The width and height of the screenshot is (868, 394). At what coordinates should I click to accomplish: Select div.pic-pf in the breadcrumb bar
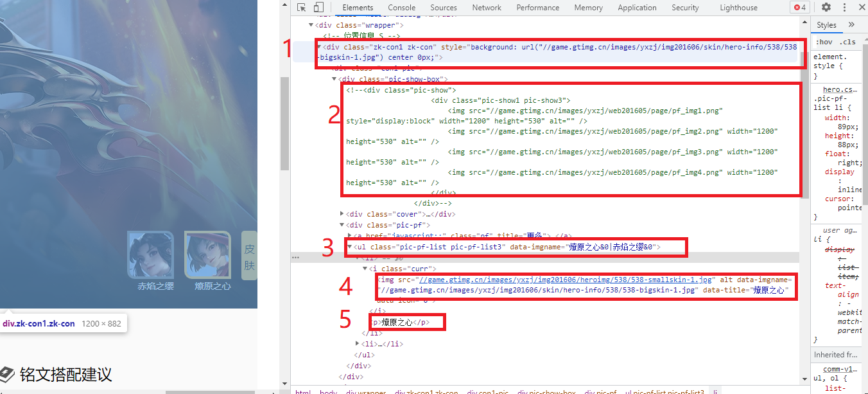click(x=600, y=391)
